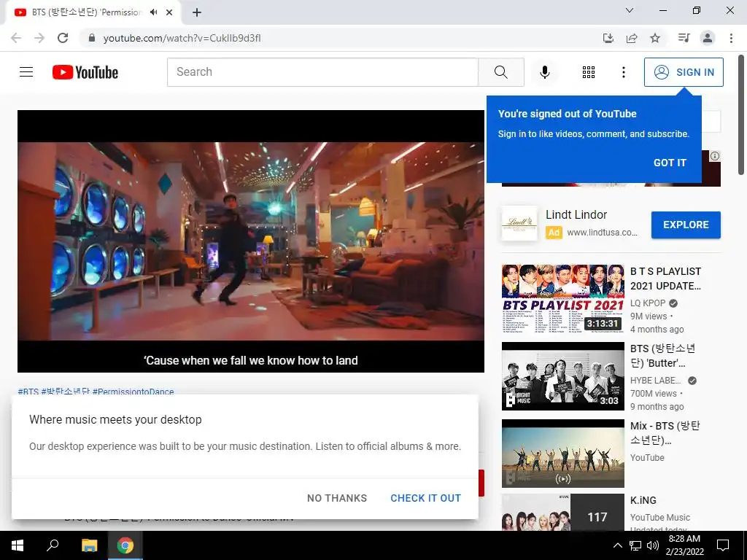Image resolution: width=747 pixels, height=560 pixels.
Task: Open File Explorer from taskbar
Action: pos(89,545)
